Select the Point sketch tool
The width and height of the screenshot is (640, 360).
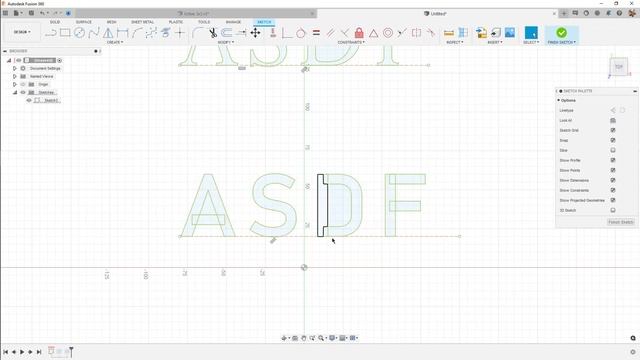180,33
